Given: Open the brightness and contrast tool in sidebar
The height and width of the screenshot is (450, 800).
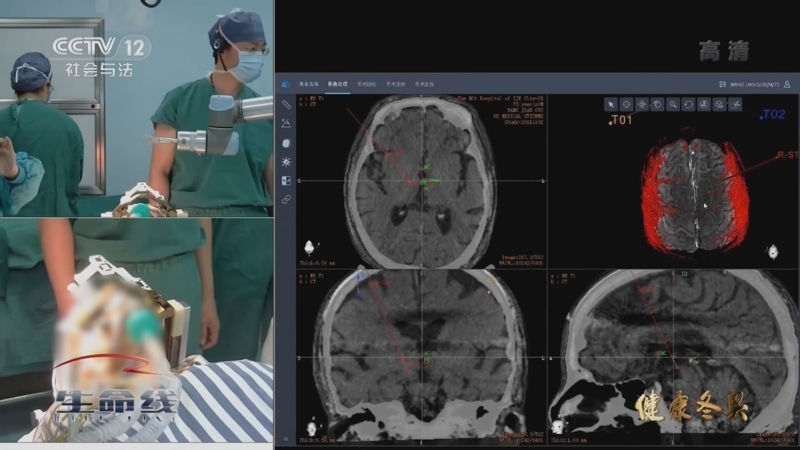Looking at the screenshot, I should [x=286, y=162].
